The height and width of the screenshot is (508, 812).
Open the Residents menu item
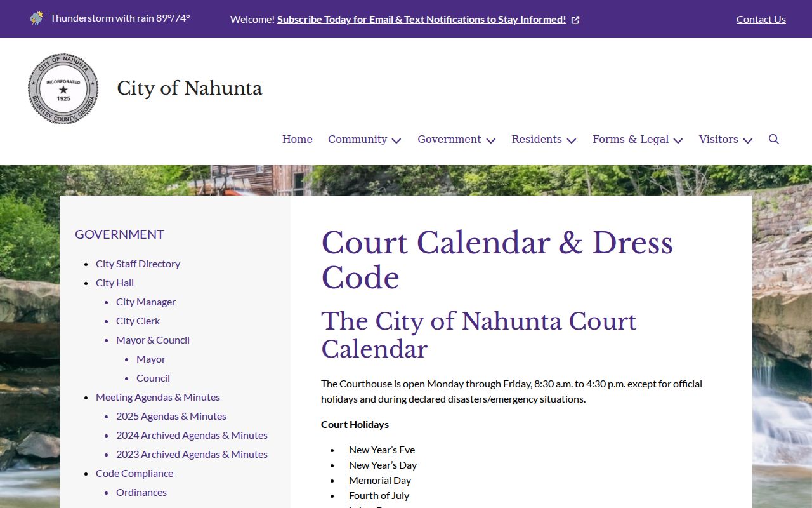coord(537,139)
